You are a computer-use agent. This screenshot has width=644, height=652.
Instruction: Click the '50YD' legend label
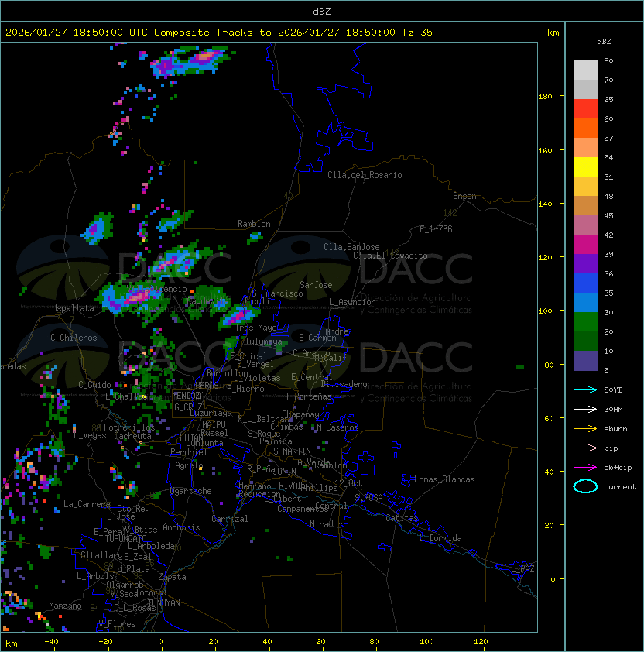pyautogui.click(x=613, y=390)
